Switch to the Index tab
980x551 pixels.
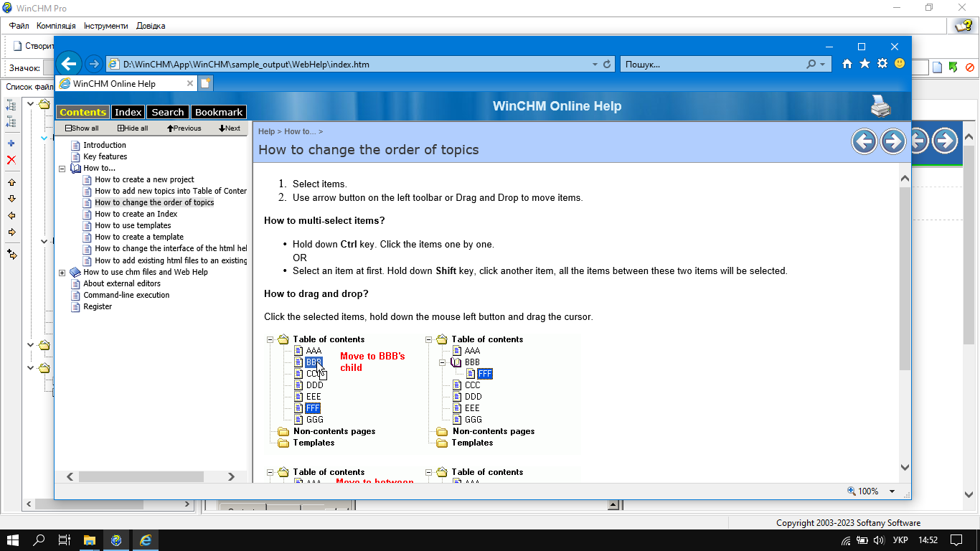(128, 112)
